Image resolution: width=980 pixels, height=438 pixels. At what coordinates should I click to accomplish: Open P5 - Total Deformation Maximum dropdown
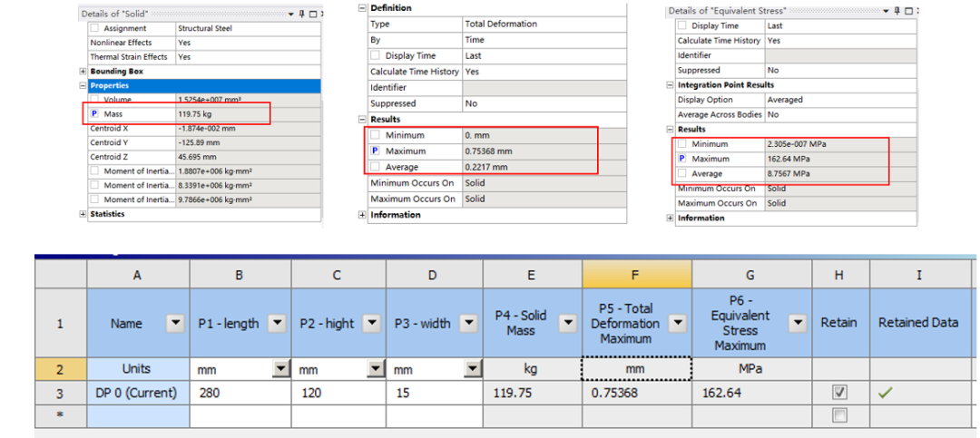678,324
